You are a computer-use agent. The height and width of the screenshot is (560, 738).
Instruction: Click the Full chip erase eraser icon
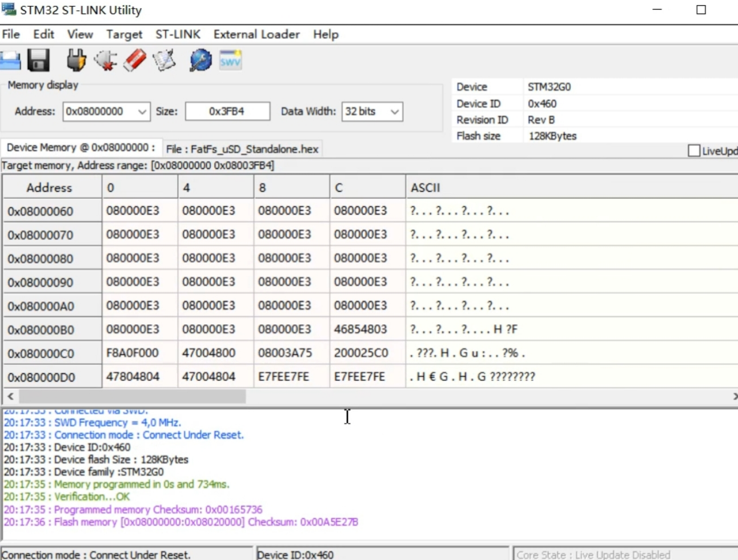pos(135,61)
